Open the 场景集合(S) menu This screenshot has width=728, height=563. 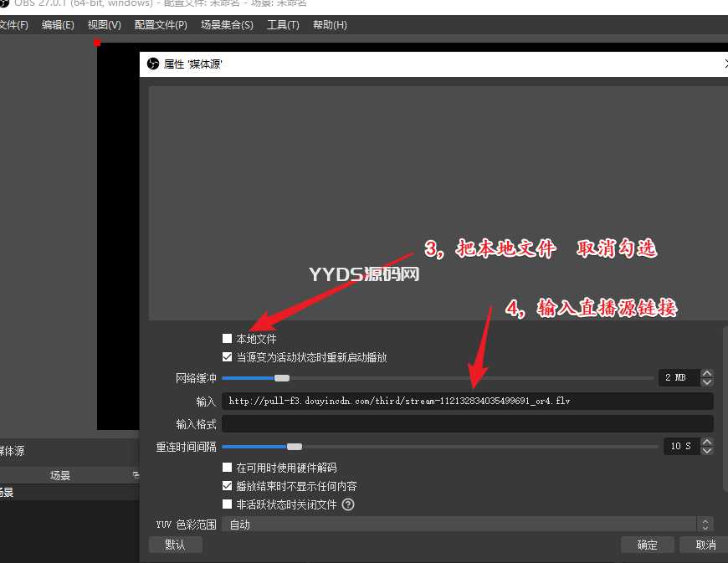click(227, 25)
